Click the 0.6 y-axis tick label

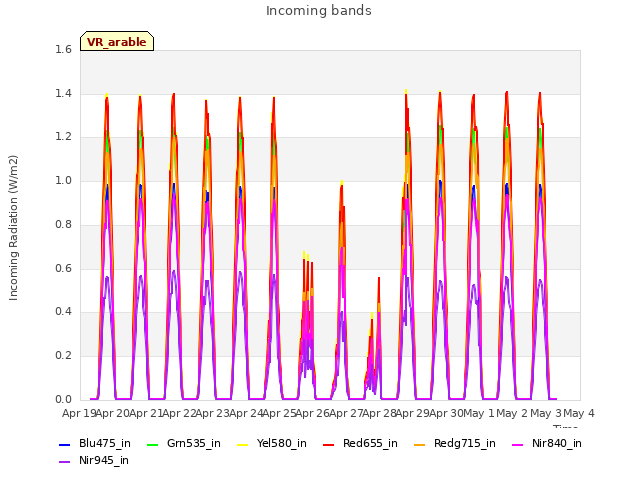pyautogui.click(x=63, y=268)
